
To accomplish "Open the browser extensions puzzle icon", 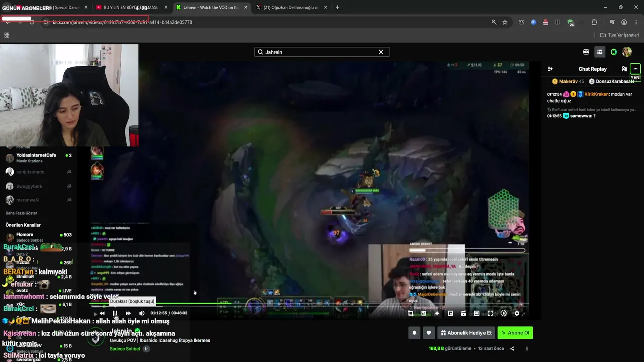I will [x=594, y=22].
